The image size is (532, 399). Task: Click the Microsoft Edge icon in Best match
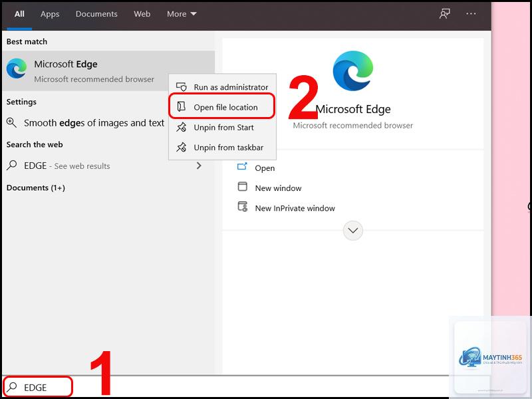[x=17, y=68]
